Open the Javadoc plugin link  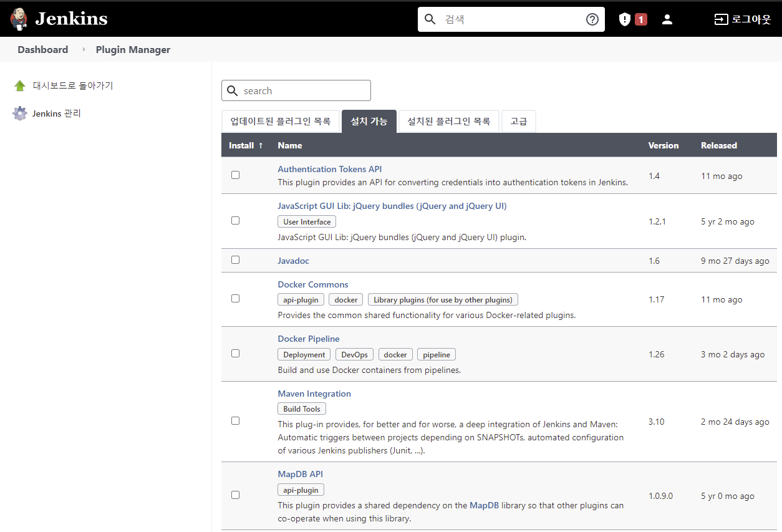coord(293,261)
